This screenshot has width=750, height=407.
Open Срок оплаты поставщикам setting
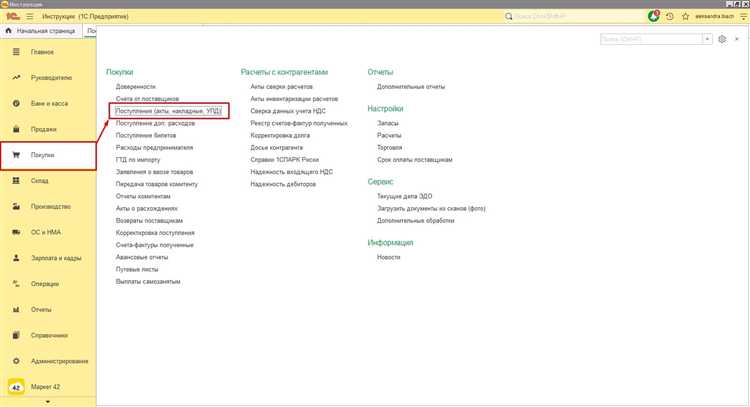click(415, 160)
